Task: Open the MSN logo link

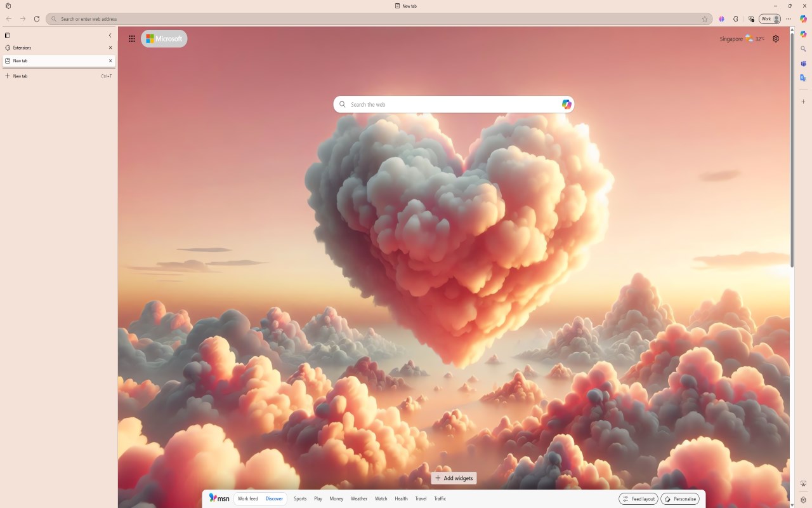Action: click(x=219, y=498)
